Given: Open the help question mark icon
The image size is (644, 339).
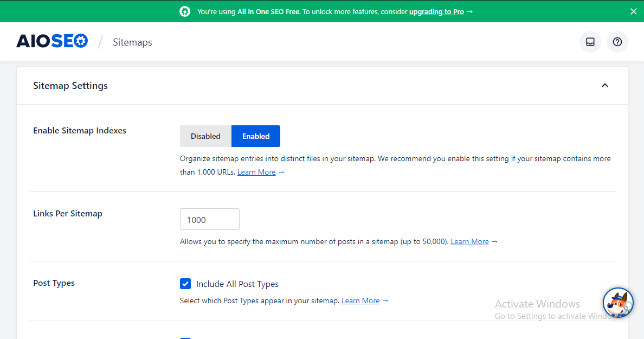Looking at the screenshot, I should (x=617, y=42).
